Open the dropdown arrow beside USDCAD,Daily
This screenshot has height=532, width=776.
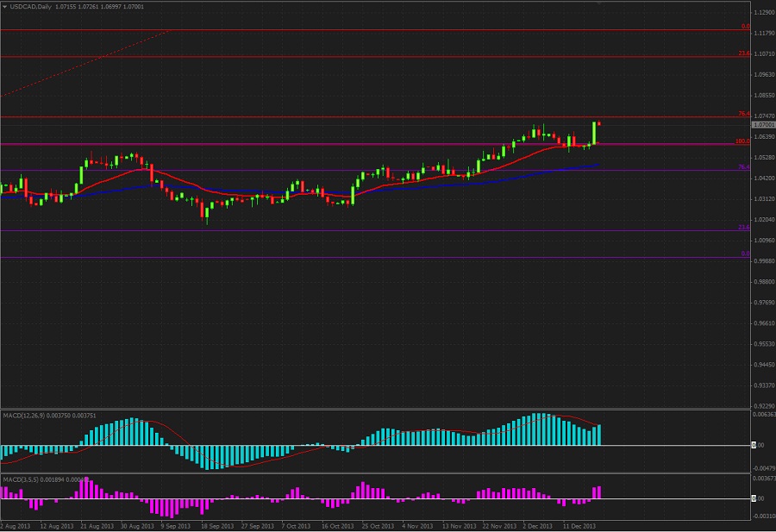(5, 6)
